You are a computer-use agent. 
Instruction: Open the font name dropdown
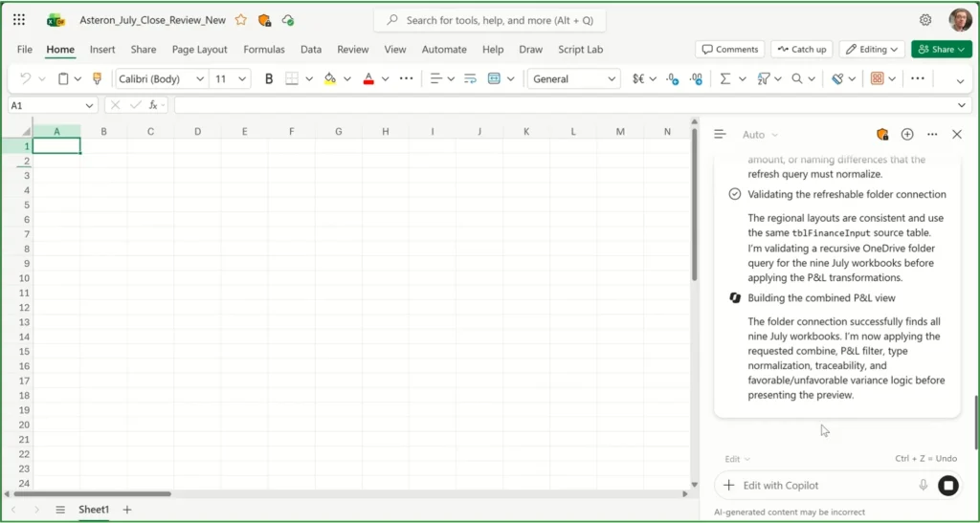[x=200, y=78]
